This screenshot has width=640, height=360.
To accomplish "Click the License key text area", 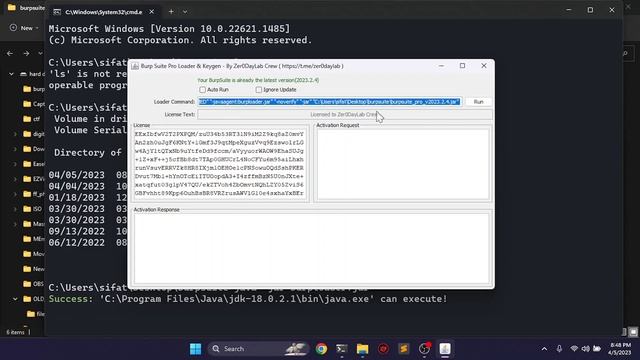I will (220, 164).
